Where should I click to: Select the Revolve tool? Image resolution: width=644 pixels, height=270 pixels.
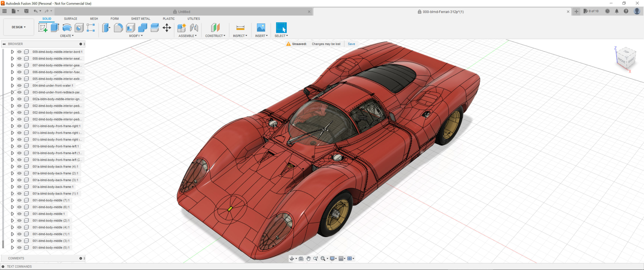pyautogui.click(x=67, y=28)
